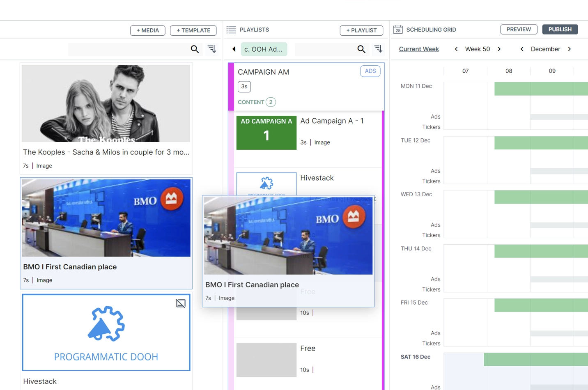588x390 pixels.
Task: Select THU 14 Dec green schedule block
Action: [x=541, y=251]
